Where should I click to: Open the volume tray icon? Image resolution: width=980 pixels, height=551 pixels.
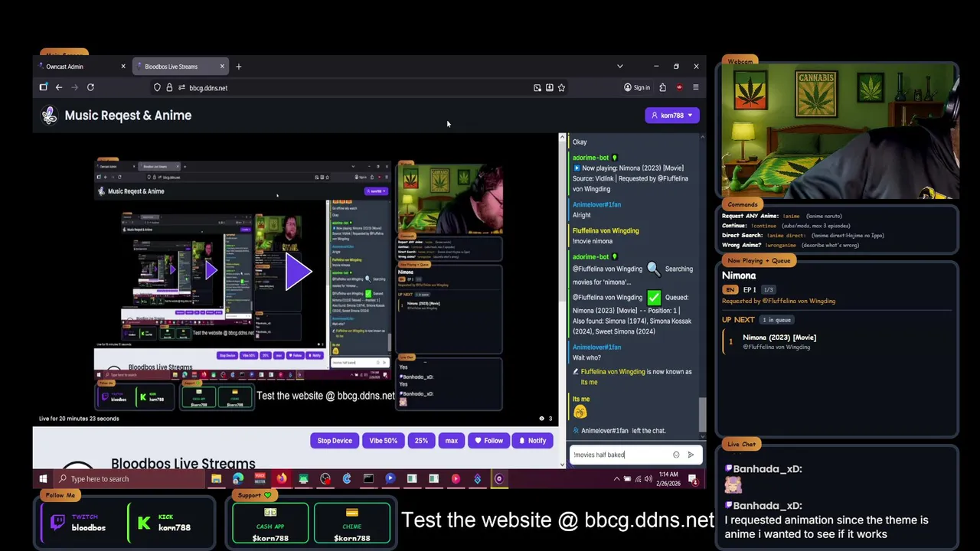pyautogui.click(x=650, y=479)
